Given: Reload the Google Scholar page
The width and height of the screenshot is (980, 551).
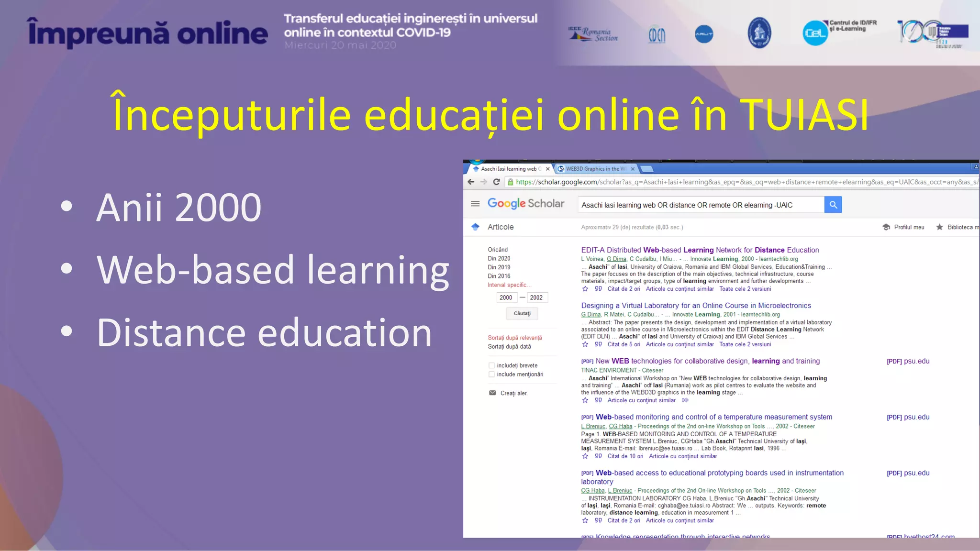Looking at the screenshot, I should [497, 182].
